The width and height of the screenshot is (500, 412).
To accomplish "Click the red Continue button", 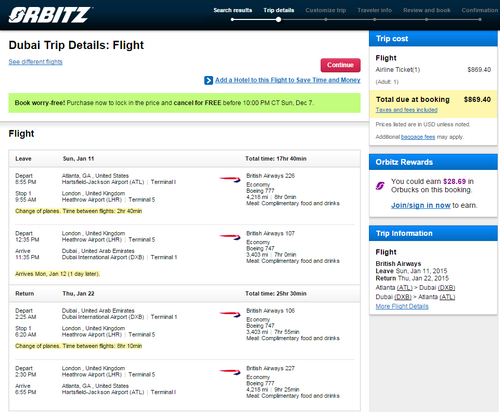I will [x=340, y=65].
